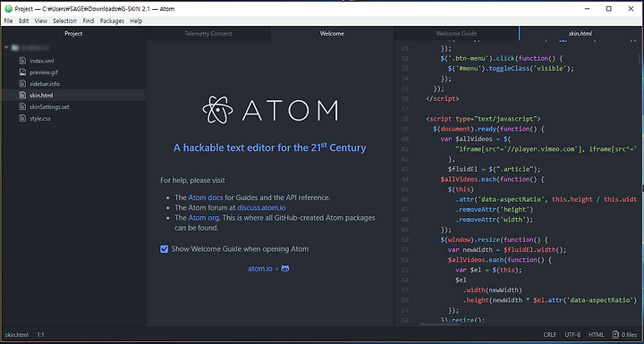Change the HTML grammar selector
This screenshot has height=344, width=644.
pos(597,334)
